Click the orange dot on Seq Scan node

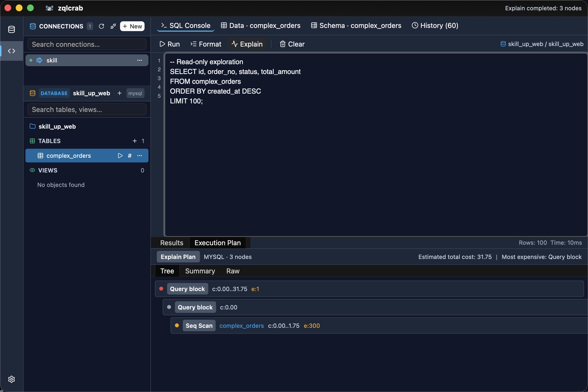[x=177, y=326]
